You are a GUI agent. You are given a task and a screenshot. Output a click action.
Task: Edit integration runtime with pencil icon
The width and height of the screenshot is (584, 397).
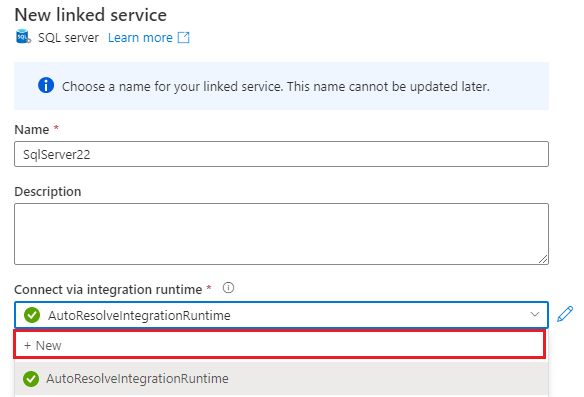565,314
